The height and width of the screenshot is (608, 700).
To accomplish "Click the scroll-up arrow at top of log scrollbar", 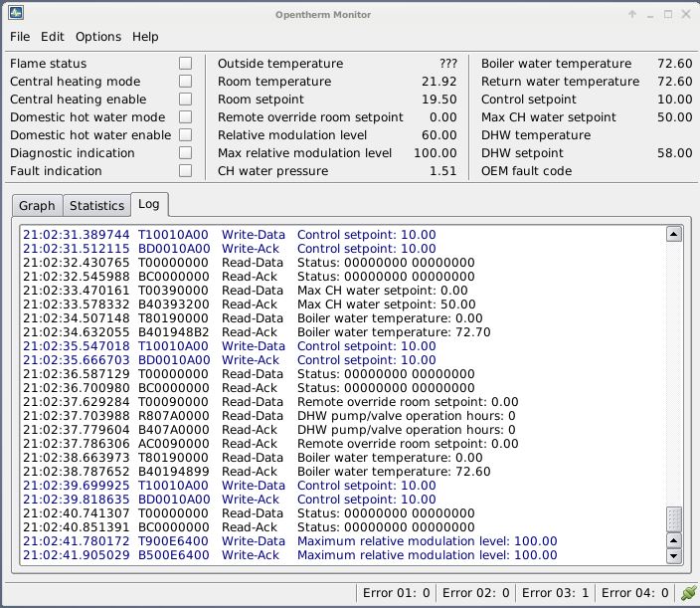I will pos(674,234).
